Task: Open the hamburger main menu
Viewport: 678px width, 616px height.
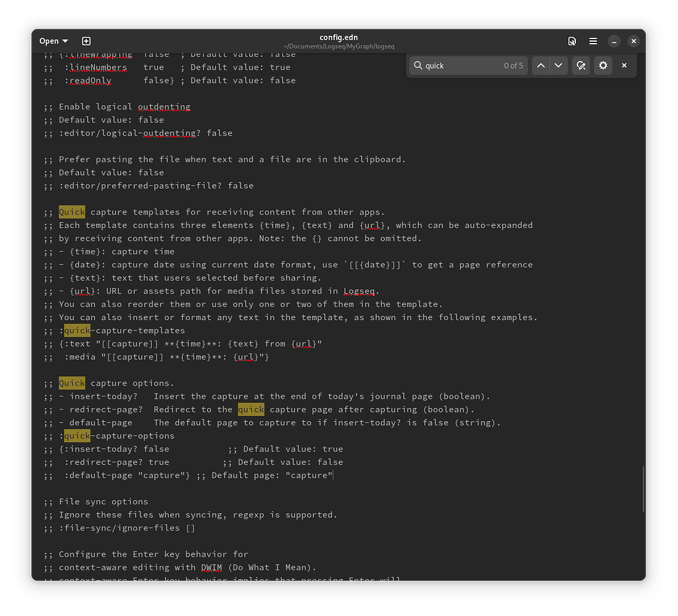Action: (593, 41)
